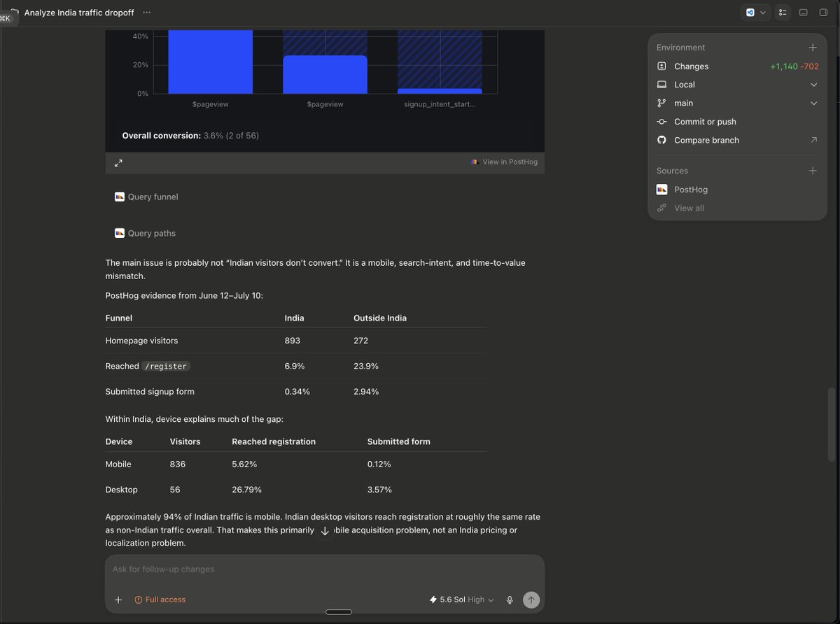This screenshot has height=624, width=840.
Task: Click the PostHog logo in Sources
Action: (x=661, y=190)
